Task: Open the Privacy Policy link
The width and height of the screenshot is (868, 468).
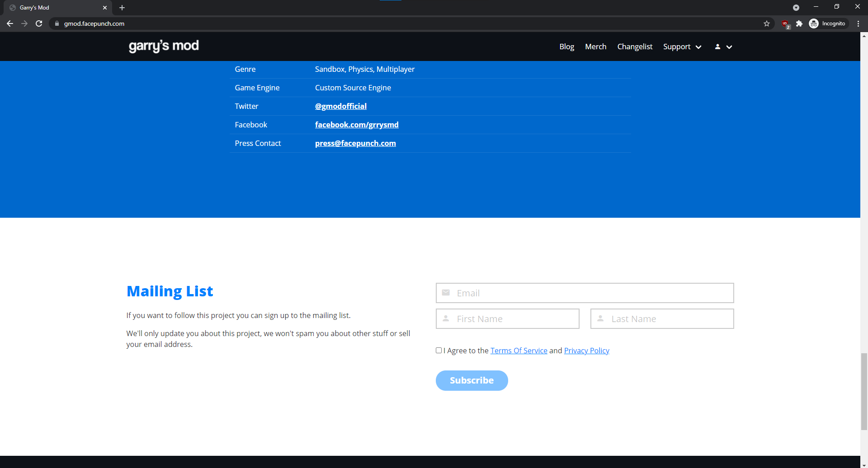Action: click(587, 351)
